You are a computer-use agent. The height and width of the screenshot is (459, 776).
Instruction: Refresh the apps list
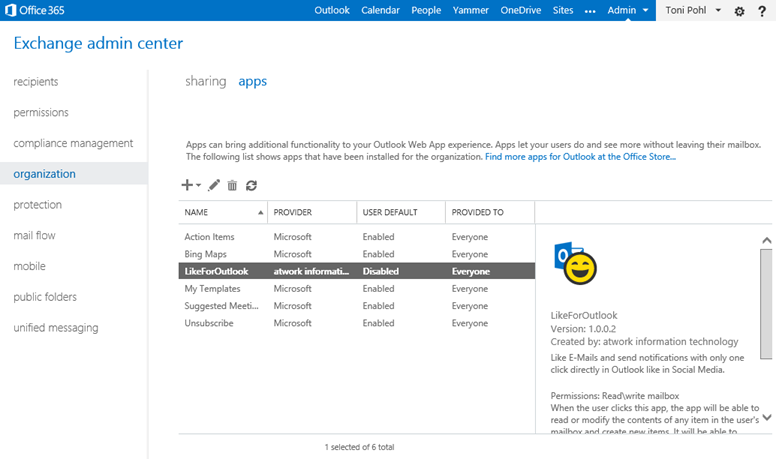(251, 185)
